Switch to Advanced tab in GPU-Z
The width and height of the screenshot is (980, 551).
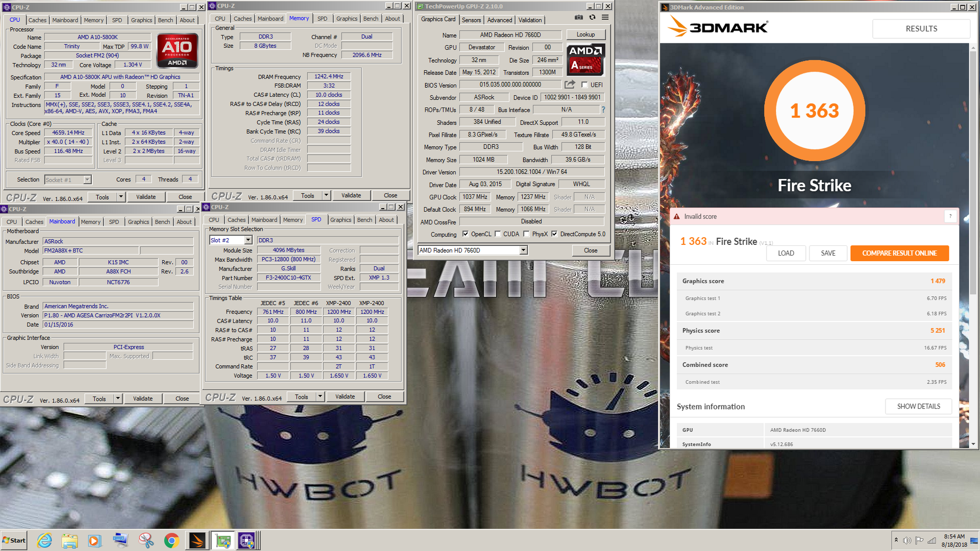(x=499, y=20)
